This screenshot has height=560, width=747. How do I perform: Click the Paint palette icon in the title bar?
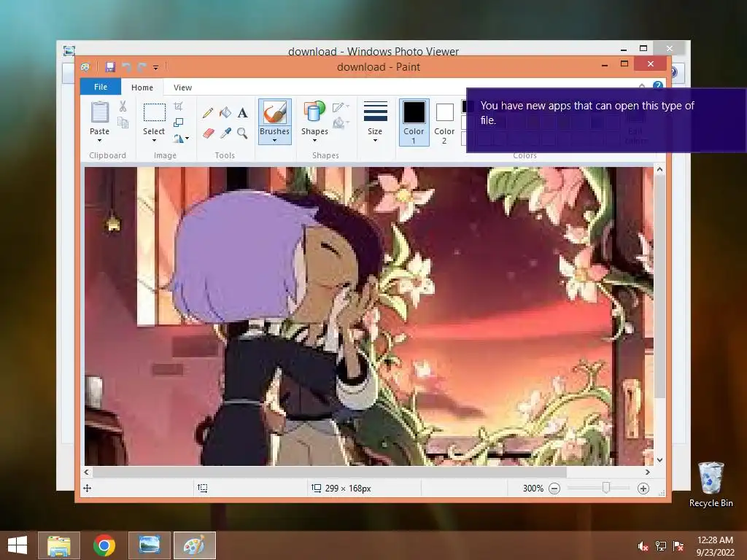[x=85, y=67]
